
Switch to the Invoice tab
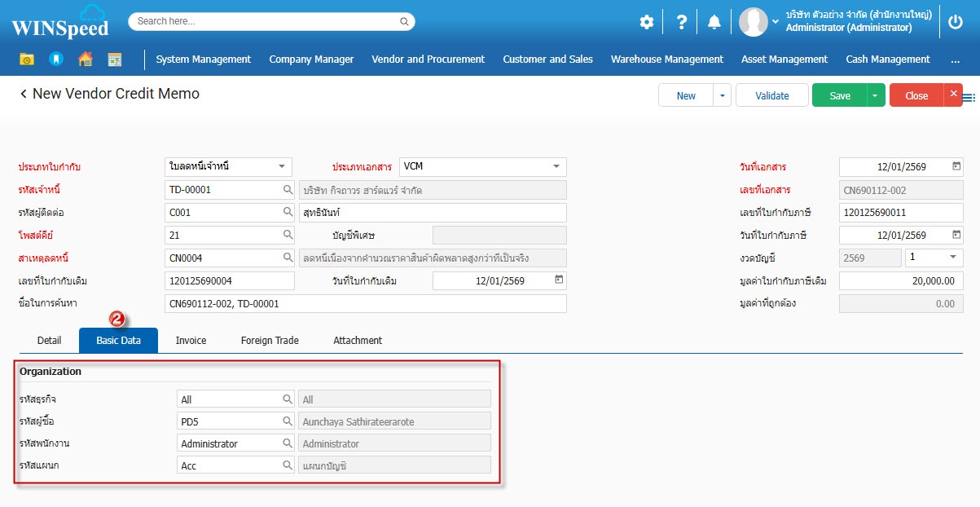coord(191,341)
